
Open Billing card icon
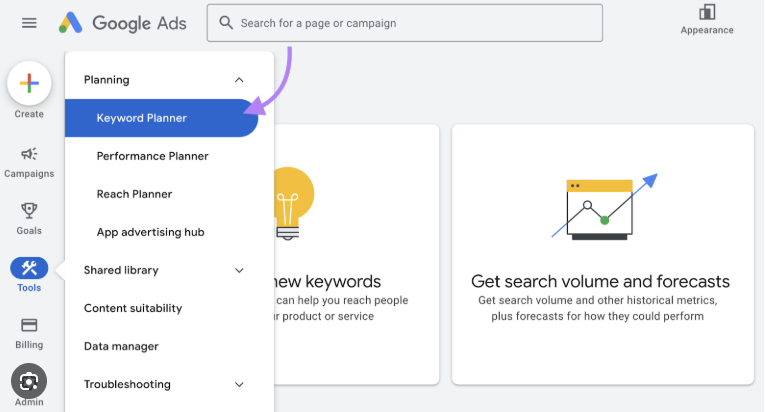(x=29, y=325)
